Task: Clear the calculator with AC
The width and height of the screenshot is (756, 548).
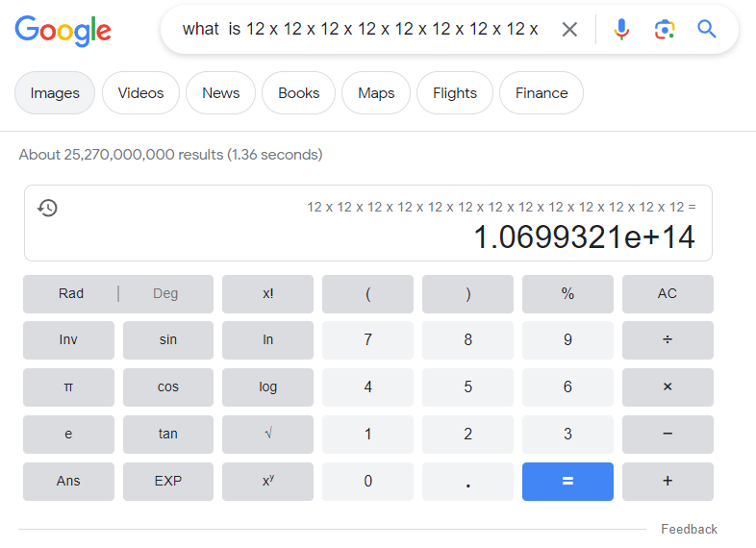Action: coord(668,293)
